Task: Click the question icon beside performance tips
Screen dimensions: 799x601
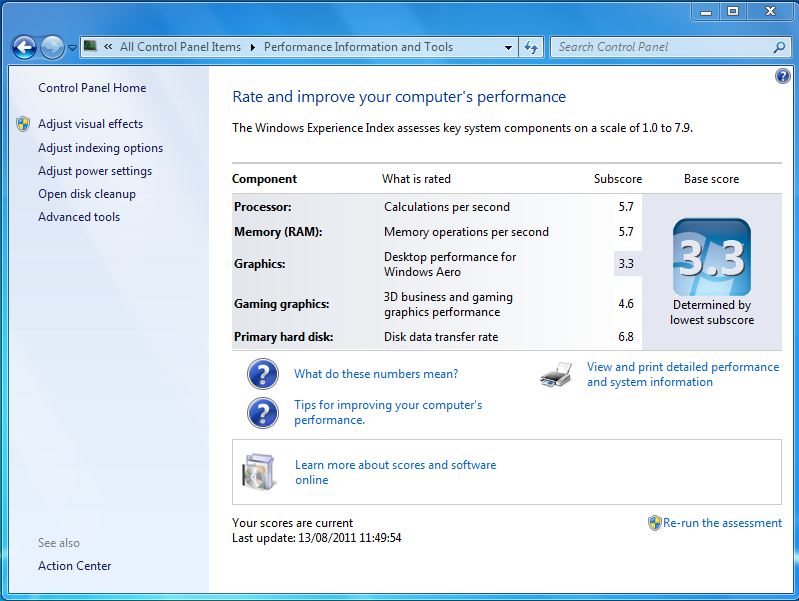Action: click(263, 413)
